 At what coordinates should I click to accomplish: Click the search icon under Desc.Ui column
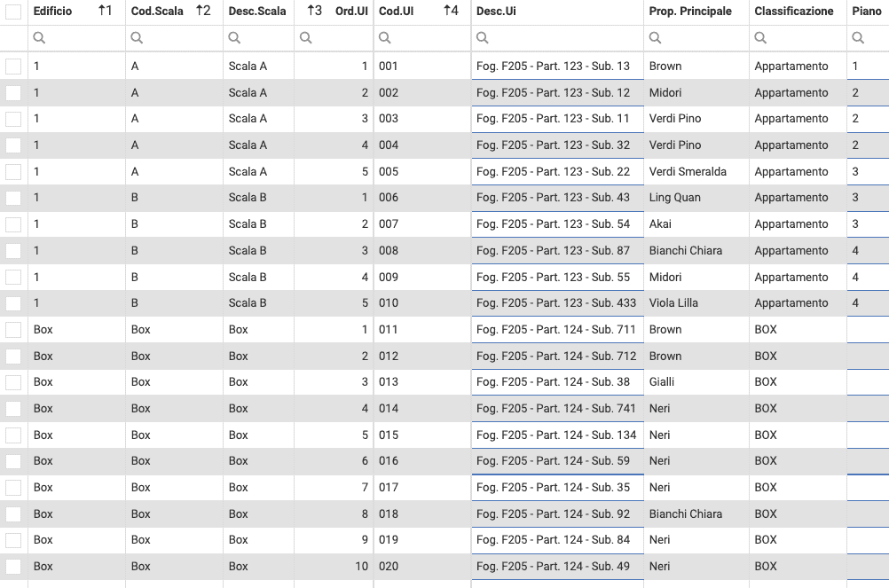coord(482,38)
